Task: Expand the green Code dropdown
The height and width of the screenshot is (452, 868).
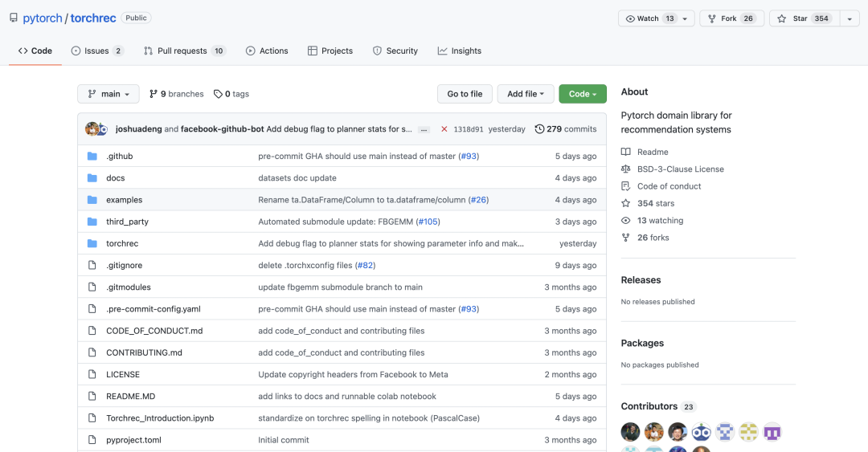Action: click(x=583, y=94)
